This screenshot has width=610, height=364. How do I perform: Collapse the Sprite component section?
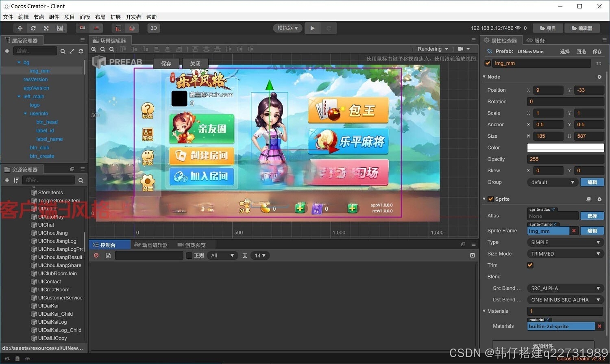pyautogui.click(x=484, y=199)
